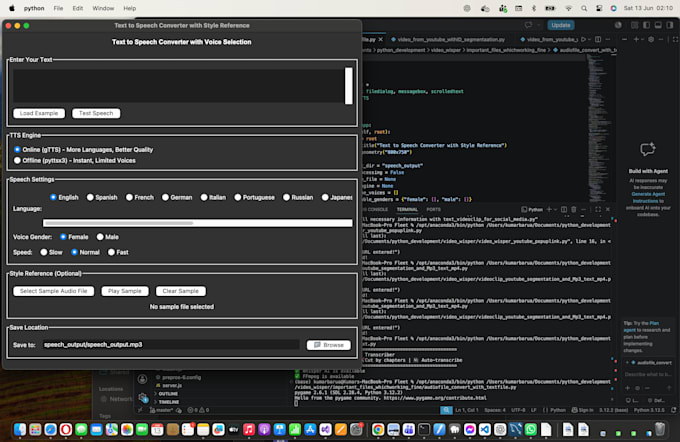Open the Edit menu

coord(78,8)
